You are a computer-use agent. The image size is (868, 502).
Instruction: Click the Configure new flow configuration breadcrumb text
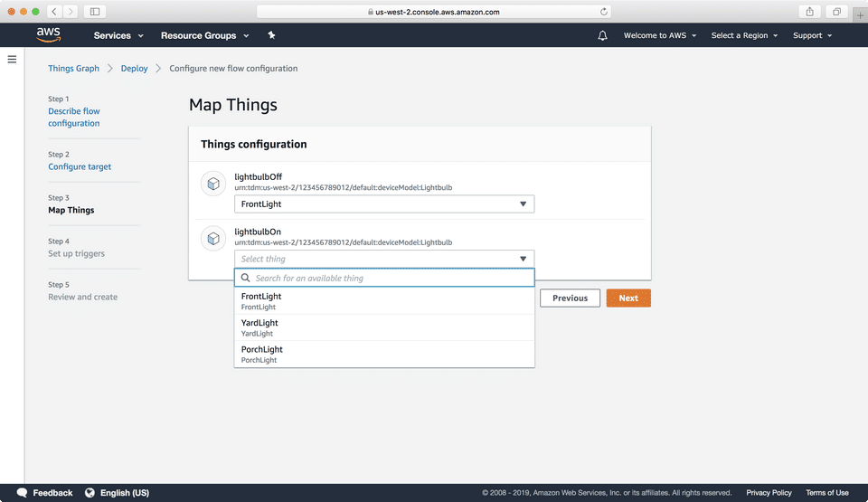[233, 68]
